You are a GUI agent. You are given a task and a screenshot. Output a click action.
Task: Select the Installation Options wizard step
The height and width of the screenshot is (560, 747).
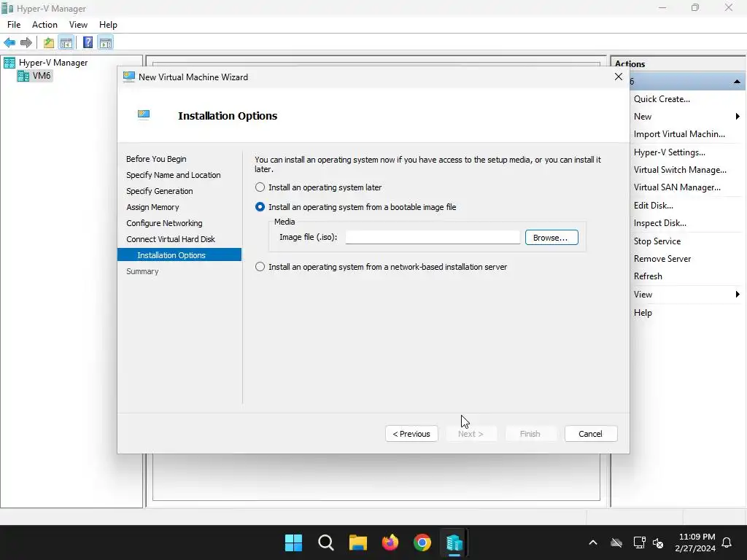click(179, 255)
